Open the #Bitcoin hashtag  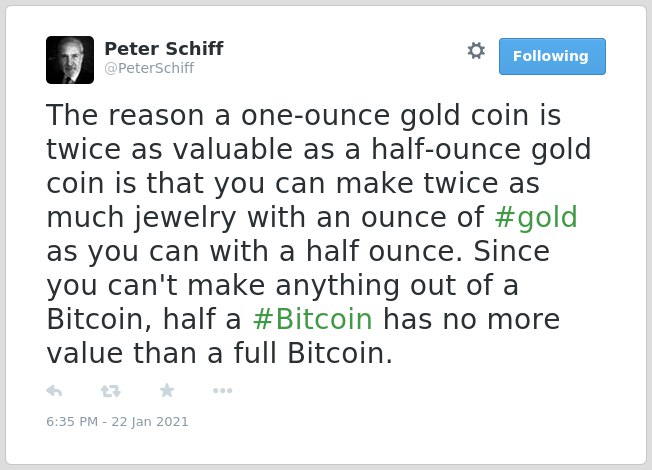tap(312, 319)
